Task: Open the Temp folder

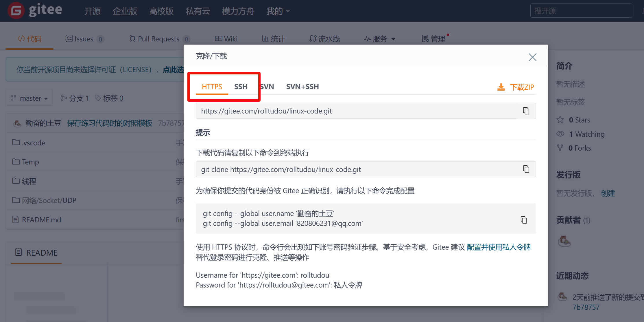Action: pyautogui.click(x=30, y=162)
